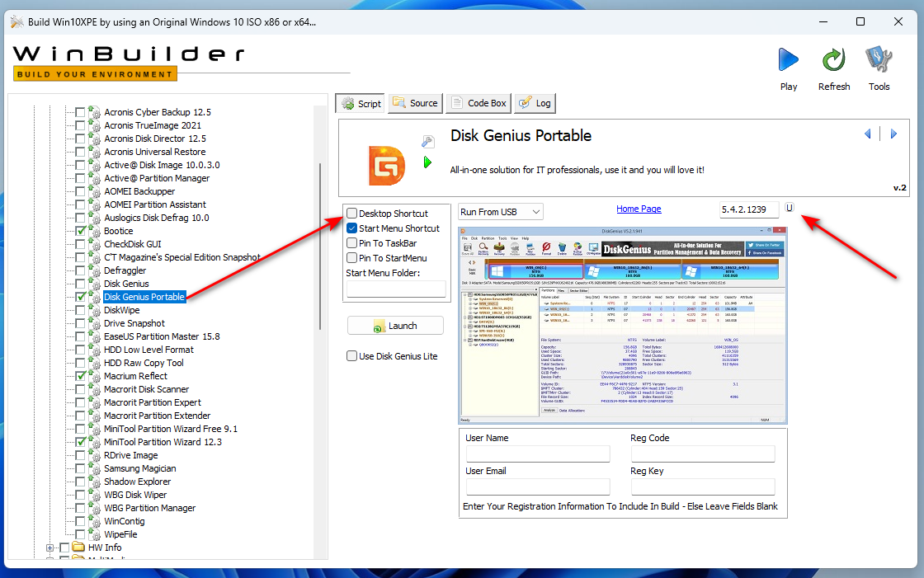The height and width of the screenshot is (578, 924).
Task: Click the DiskGenius screenshot preview
Action: pyautogui.click(x=622, y=325)
